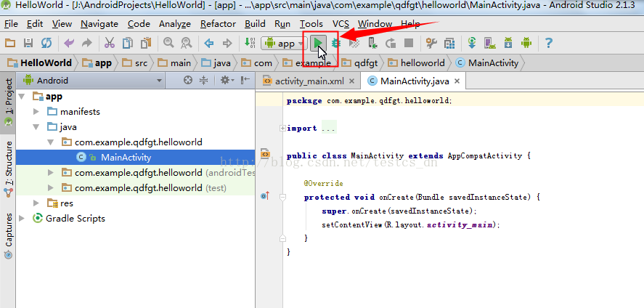This screenshot has width=644, height=308.
Task: Click the src breadcrumb
Action: [136, 62]
